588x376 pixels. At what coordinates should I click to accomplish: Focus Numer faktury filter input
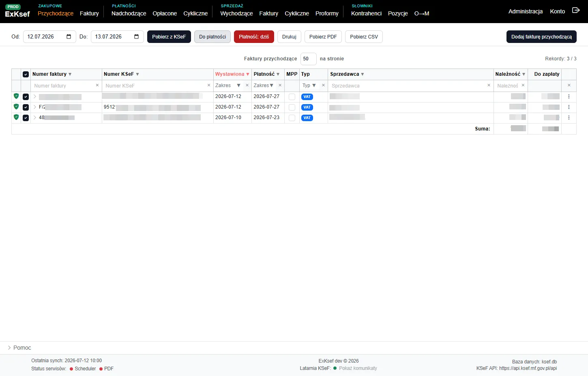[63, 86]
